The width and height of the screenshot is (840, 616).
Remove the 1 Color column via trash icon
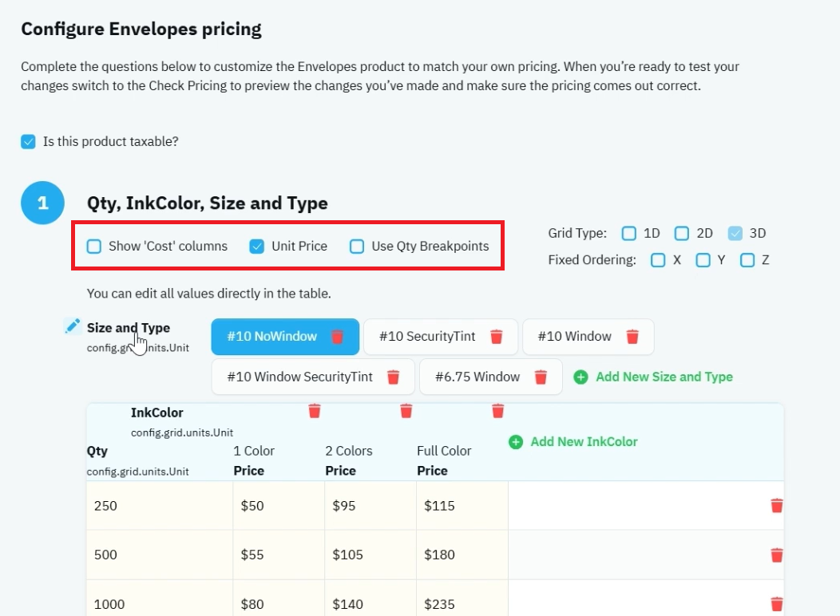[315, 411]
